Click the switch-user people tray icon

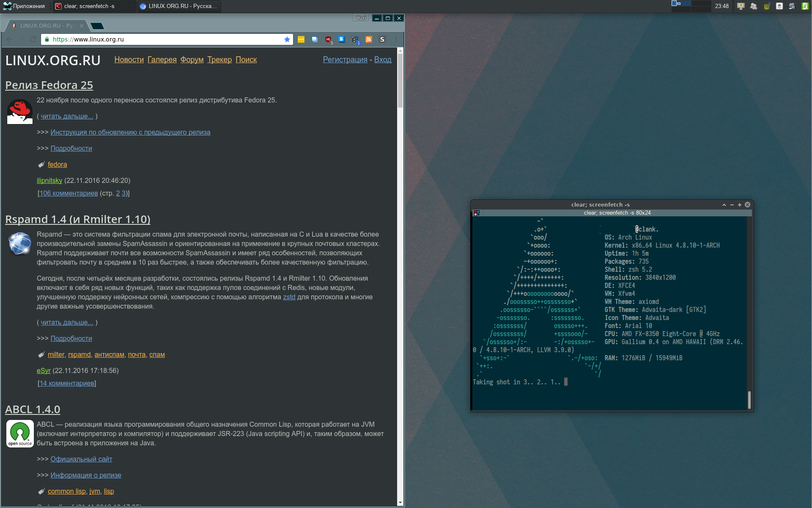[x=753, y=6]
